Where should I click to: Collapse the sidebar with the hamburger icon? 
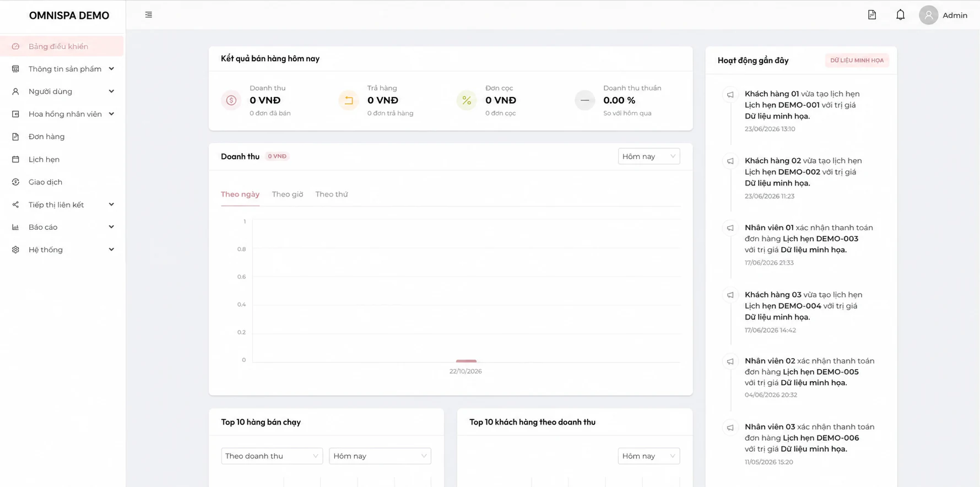coord(148,15)
